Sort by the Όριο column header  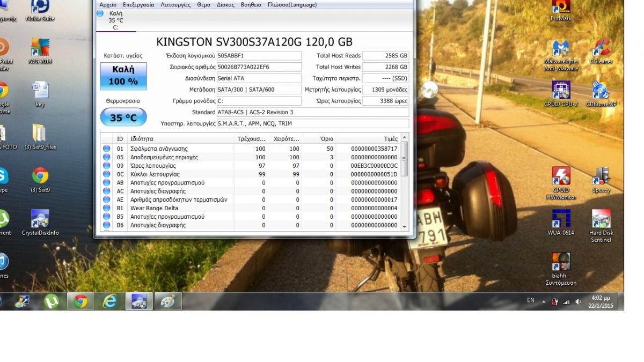[319, 139]
